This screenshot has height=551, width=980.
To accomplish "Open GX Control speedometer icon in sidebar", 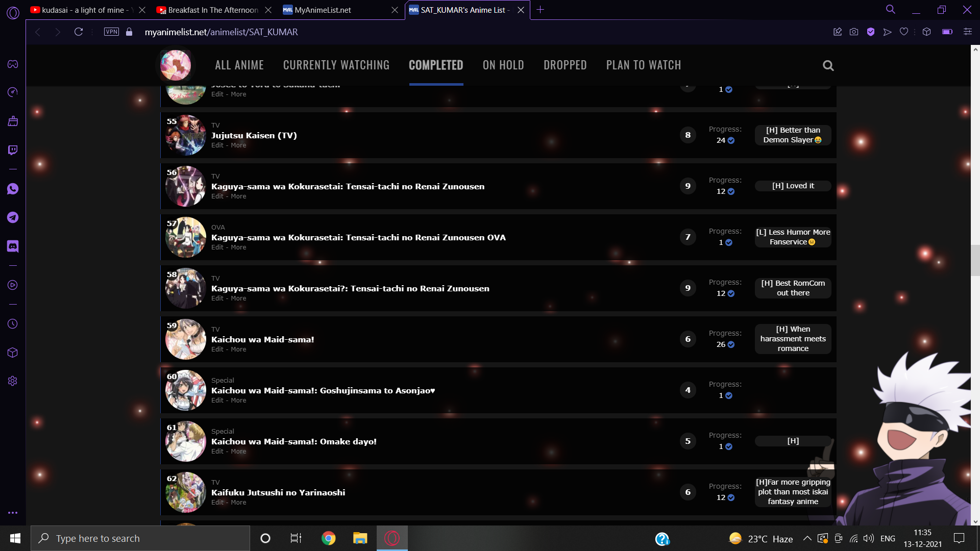I will (13, 92).
